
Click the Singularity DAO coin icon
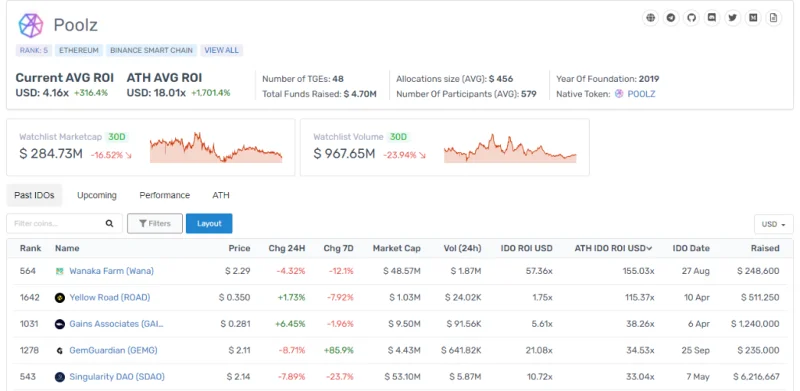pos(60,377)
